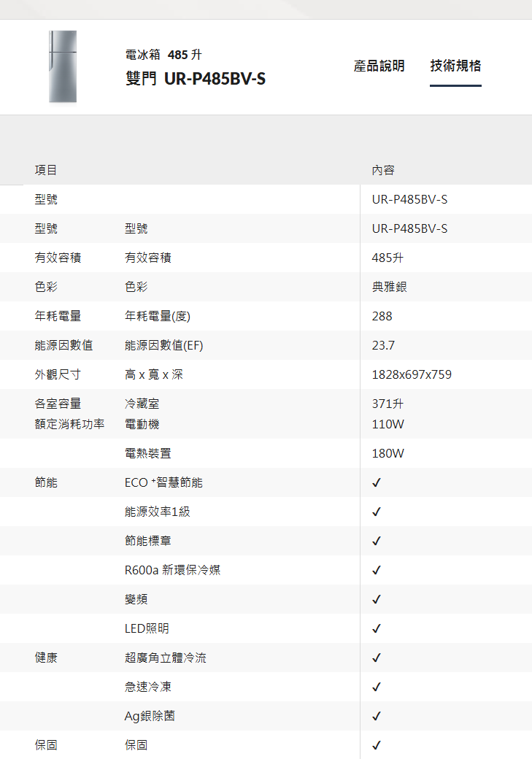
Task: Click the checkmark for 變頻
Action: pos(376,599)
